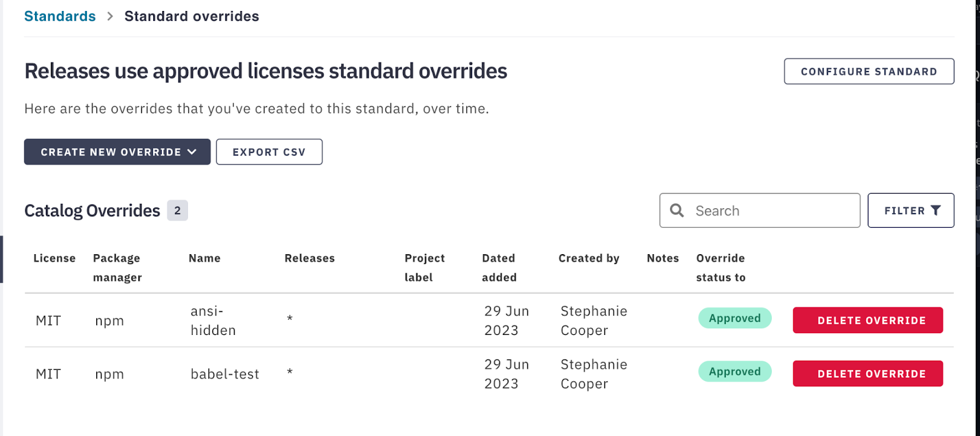Click the Override status to header
This screenshot has width=980, height=436.
coord(721,268)
